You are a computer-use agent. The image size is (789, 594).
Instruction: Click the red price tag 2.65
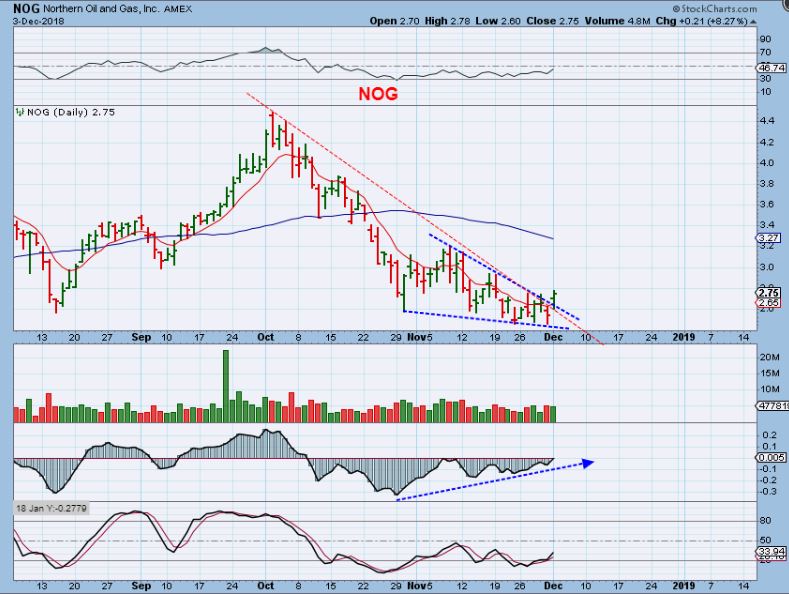pyautogui.click(x=769, y=303)
